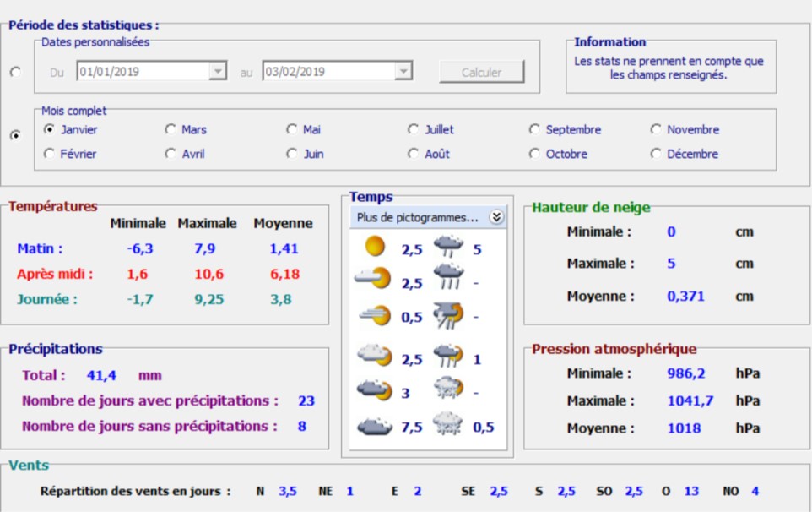This screenshot has width=812, height=512.
Task: Click the Calculer button
Action: [482, 72]
